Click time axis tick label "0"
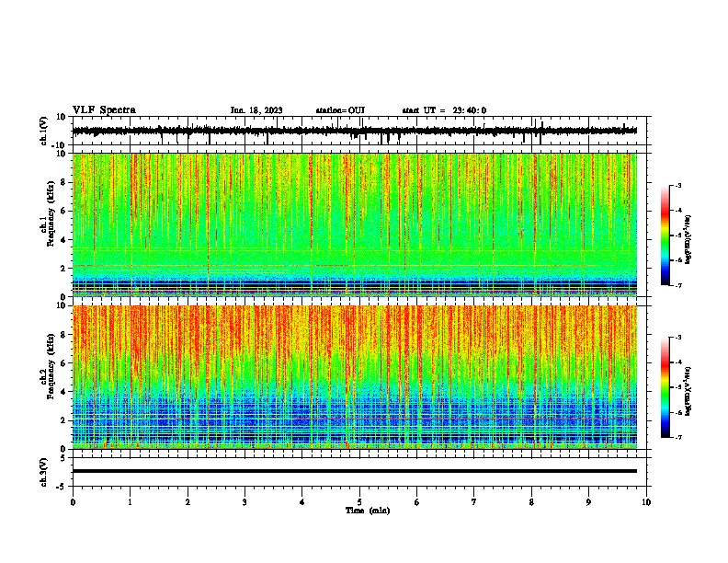 coord(73,502)
